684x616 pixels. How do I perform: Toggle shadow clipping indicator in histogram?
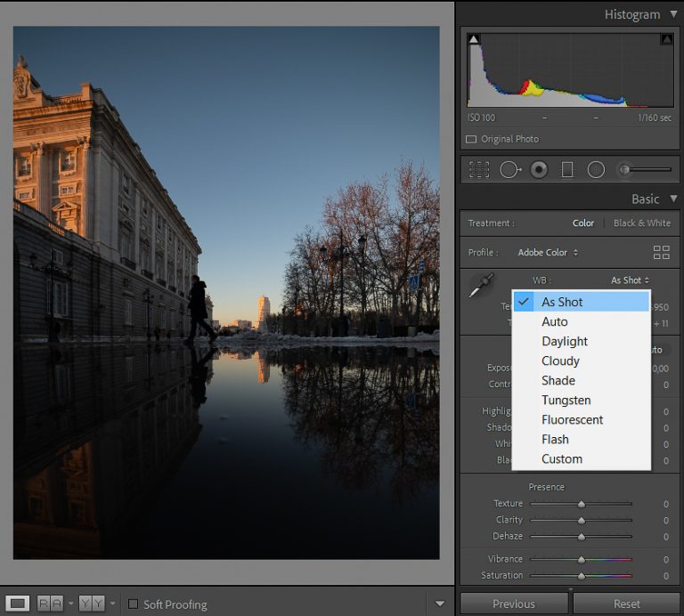[474, 39]
